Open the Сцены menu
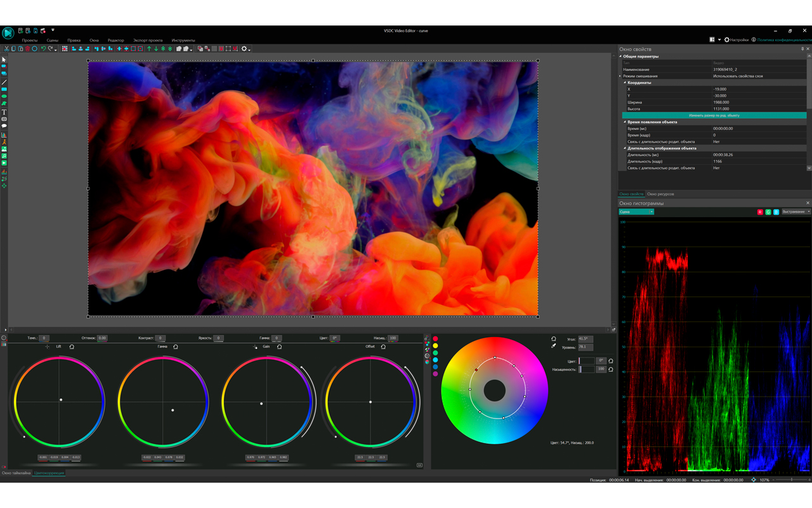Screen dimensions: 812x508 (53, 40)
